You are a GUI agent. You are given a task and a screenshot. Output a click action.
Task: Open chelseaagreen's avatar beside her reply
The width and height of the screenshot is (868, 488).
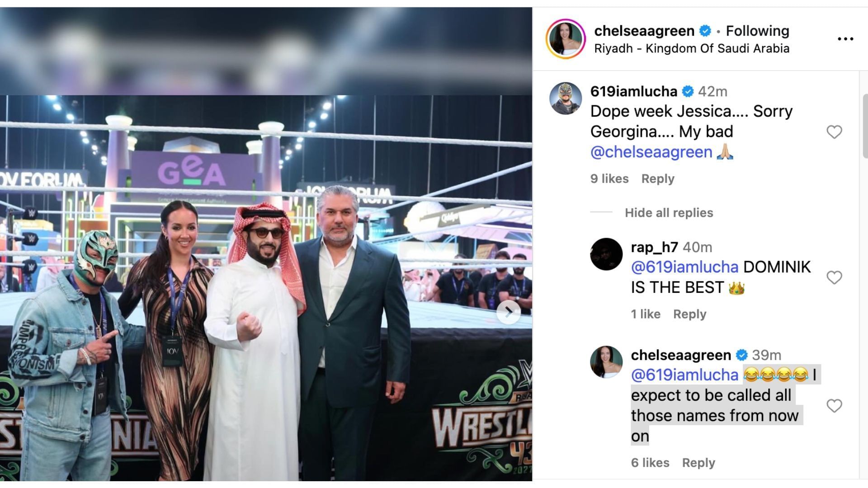(x=606, y=362)
